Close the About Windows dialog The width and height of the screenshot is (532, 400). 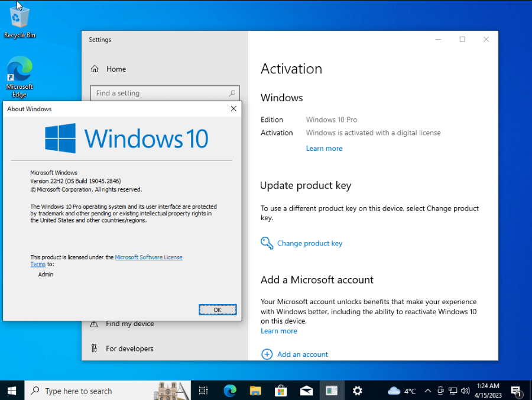click(x=233, y=109)
